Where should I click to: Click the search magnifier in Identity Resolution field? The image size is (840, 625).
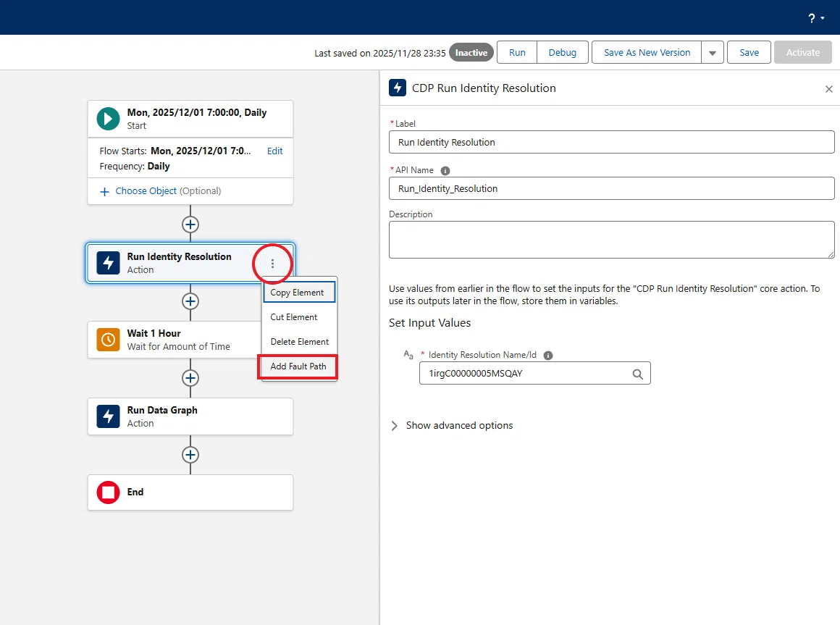coord(637,374)
